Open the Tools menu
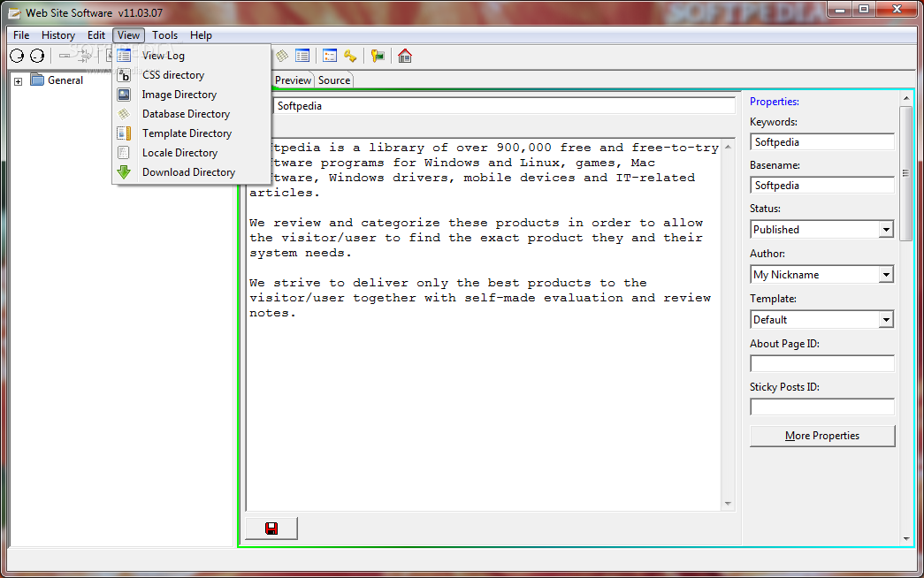 pos(165,35)
